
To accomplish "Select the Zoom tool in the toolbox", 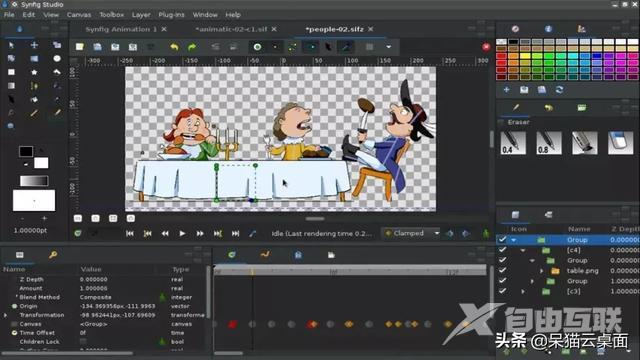I will (x=11, y=126).
